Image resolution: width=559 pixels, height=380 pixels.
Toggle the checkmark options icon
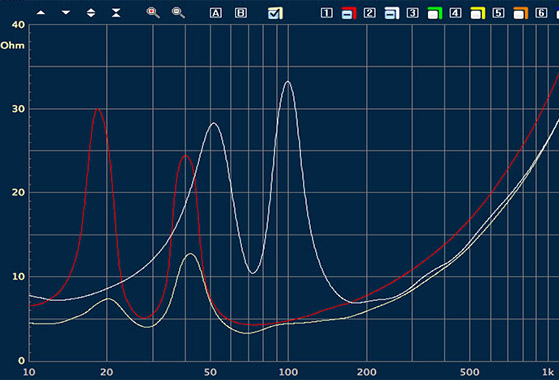click(275, 13)
